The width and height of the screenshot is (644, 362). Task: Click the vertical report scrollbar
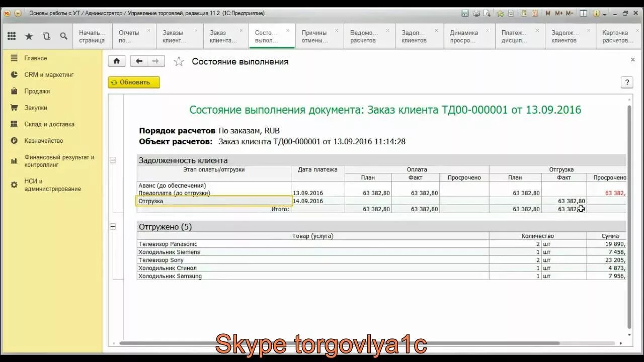629,216
